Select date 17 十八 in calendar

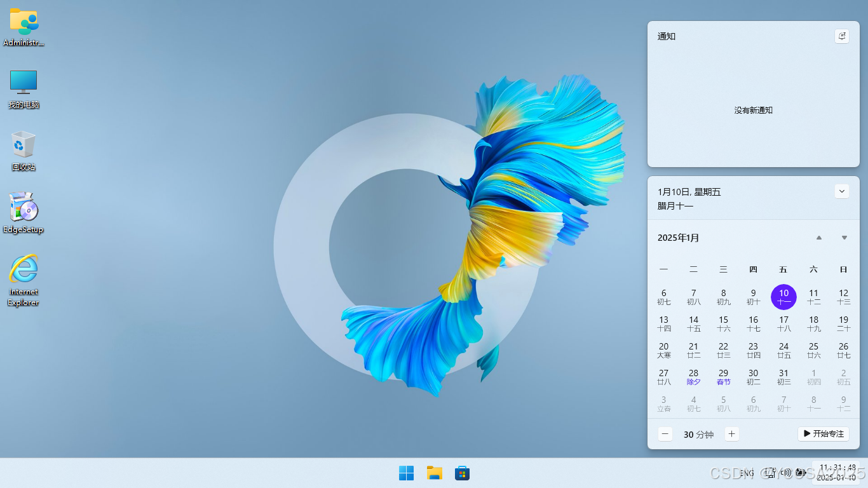(x=783, y=323)
